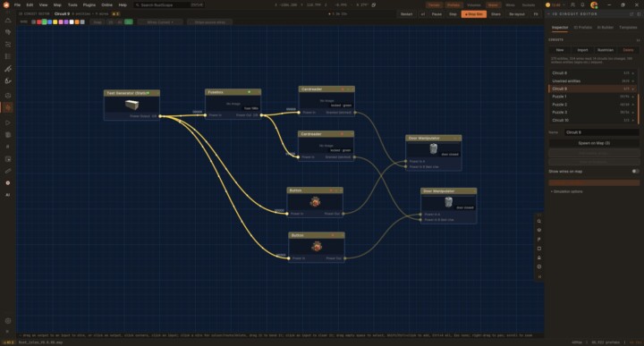Click the Restart simulation button
The width and height of the screenshot is (644, 346).
pyautogui.click(x=406, y=14)
